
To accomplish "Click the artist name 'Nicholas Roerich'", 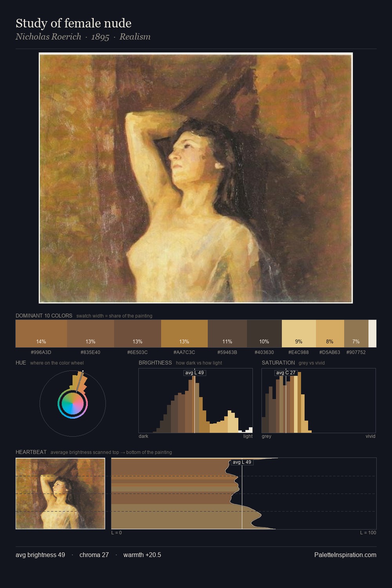I will point(48,36).
